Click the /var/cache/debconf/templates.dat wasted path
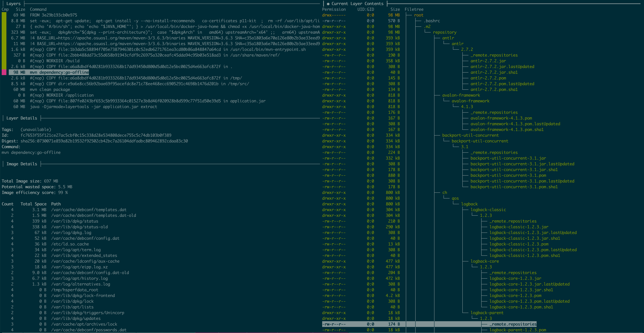This screenshot has height=333, width=644. tap(89, 210)
